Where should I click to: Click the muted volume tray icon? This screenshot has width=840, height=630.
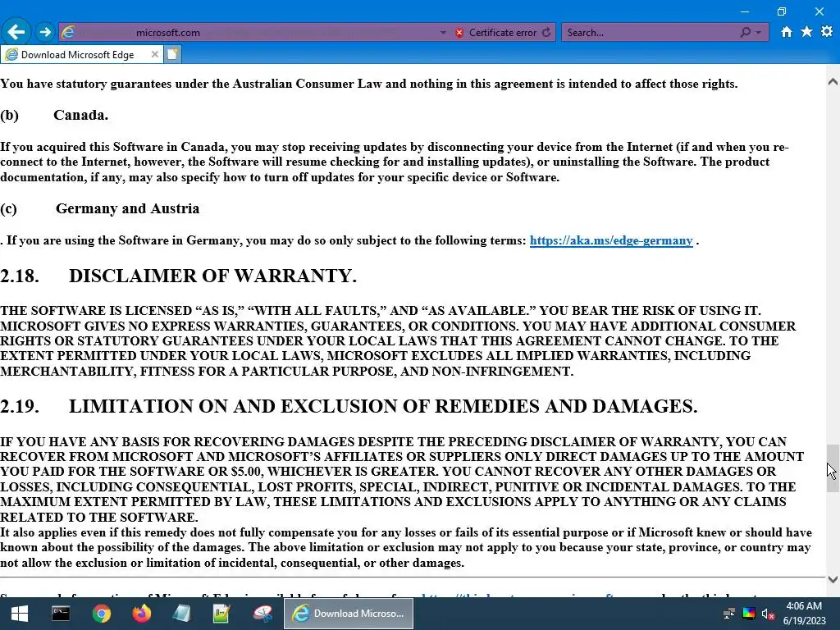point(768,614)
